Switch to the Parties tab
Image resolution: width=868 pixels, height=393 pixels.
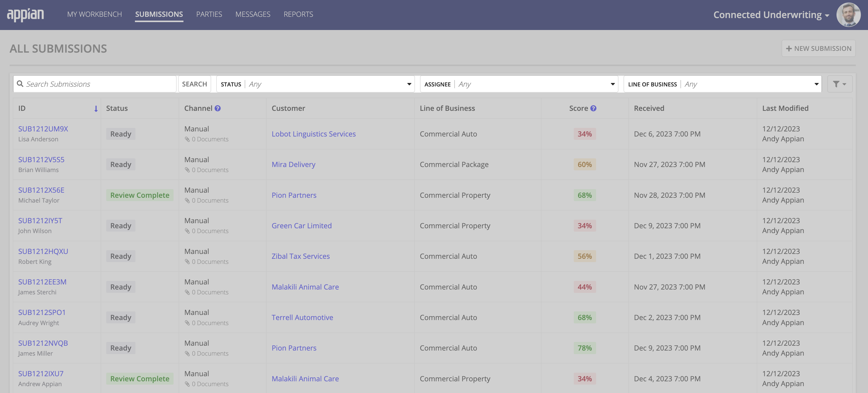[x=209, y=14]
